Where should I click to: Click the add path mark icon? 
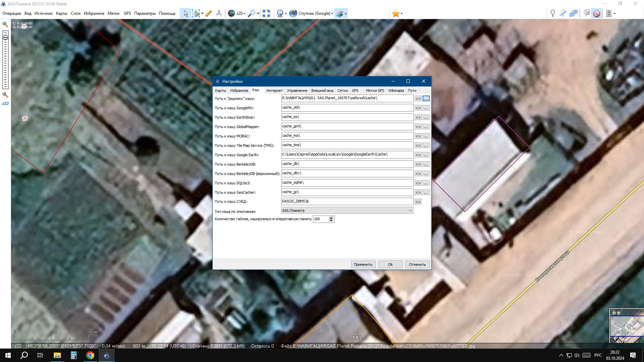pos(563,13)
